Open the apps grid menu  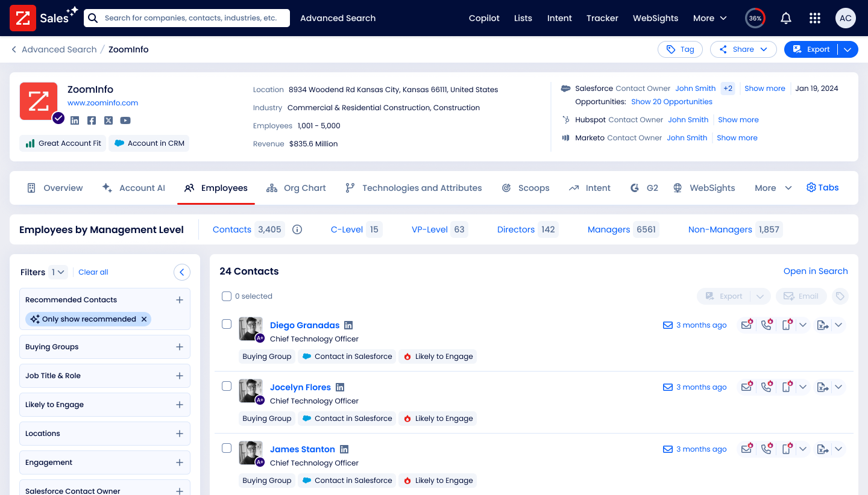[815, 18]
